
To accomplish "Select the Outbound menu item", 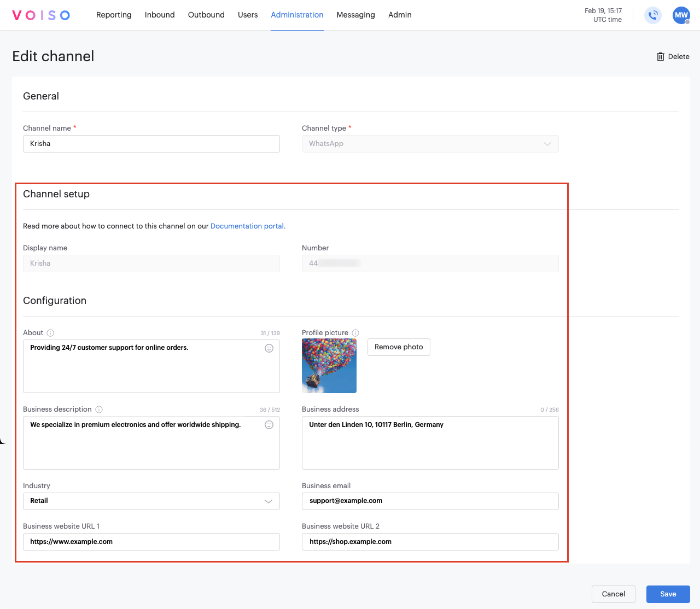I will 206,15.
